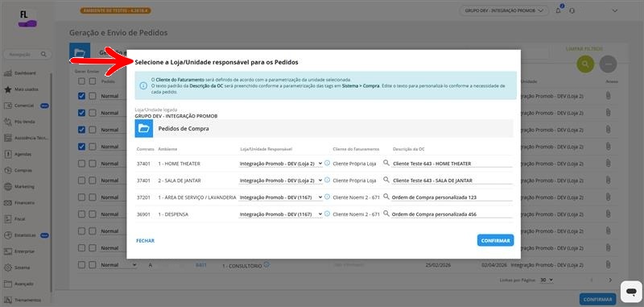Open Loja/Unidade dropdown for DESPENSA

click(281, 214)
